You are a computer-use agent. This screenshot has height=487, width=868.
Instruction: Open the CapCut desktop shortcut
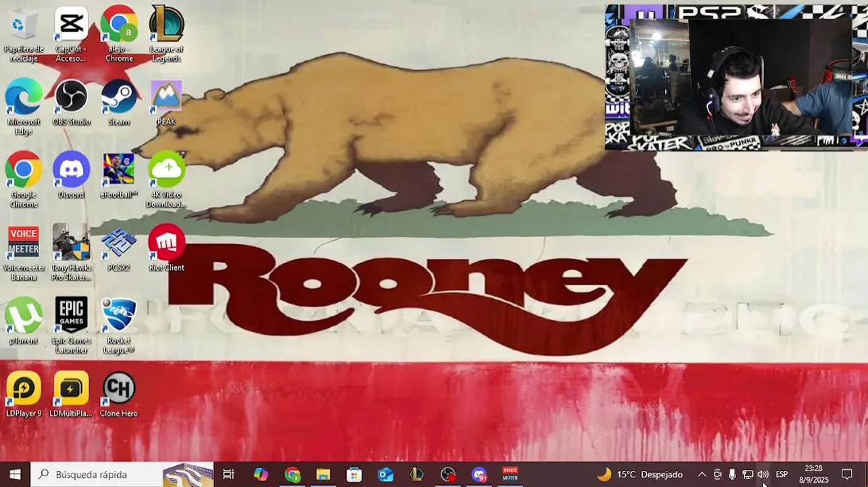point(71,34)
